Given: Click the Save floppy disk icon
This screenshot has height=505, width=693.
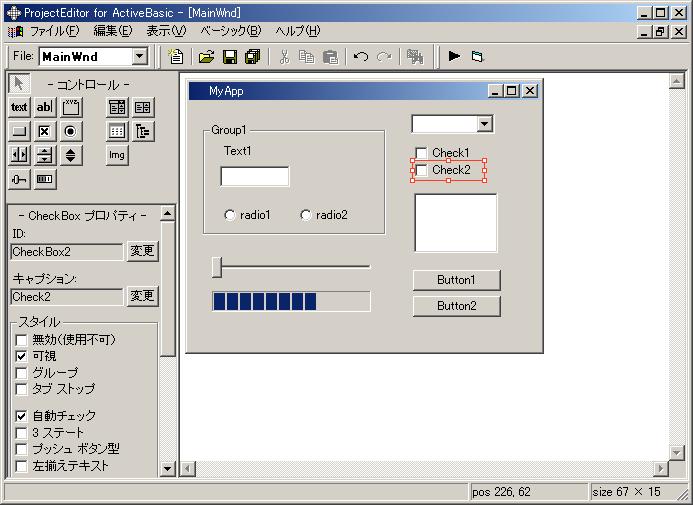Looking at the screenshot, I should tap(229, 57).
